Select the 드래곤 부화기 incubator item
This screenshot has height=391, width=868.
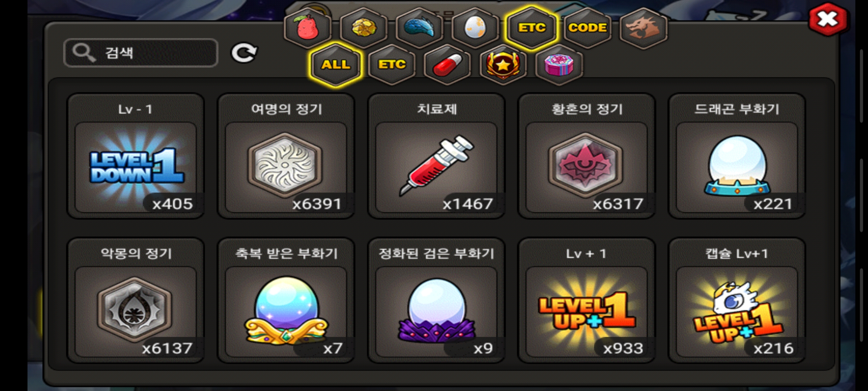[737, 156]
